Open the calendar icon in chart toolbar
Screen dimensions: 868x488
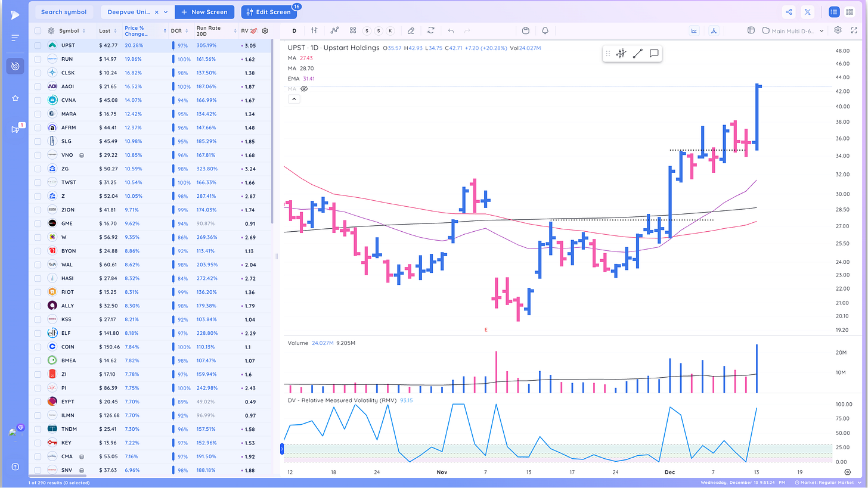tap(525, 30)
